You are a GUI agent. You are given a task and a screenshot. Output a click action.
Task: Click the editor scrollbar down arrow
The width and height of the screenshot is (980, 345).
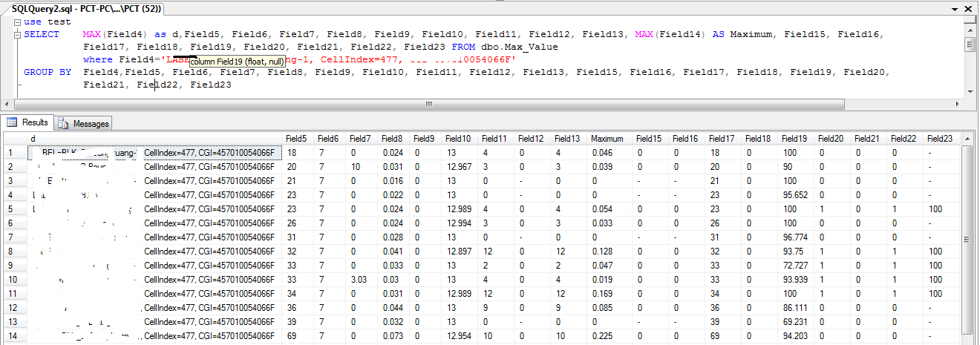pos(970,91)
